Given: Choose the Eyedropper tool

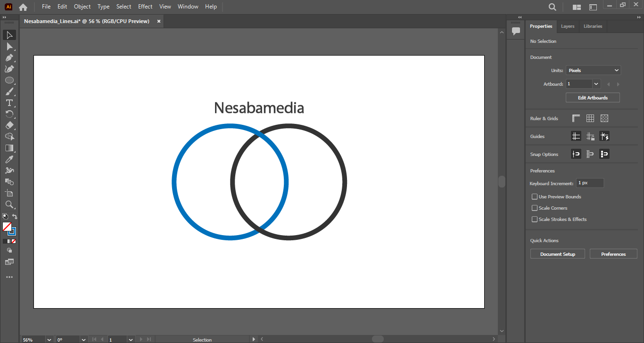Looking at the screenshot, I should pos(9,160).
